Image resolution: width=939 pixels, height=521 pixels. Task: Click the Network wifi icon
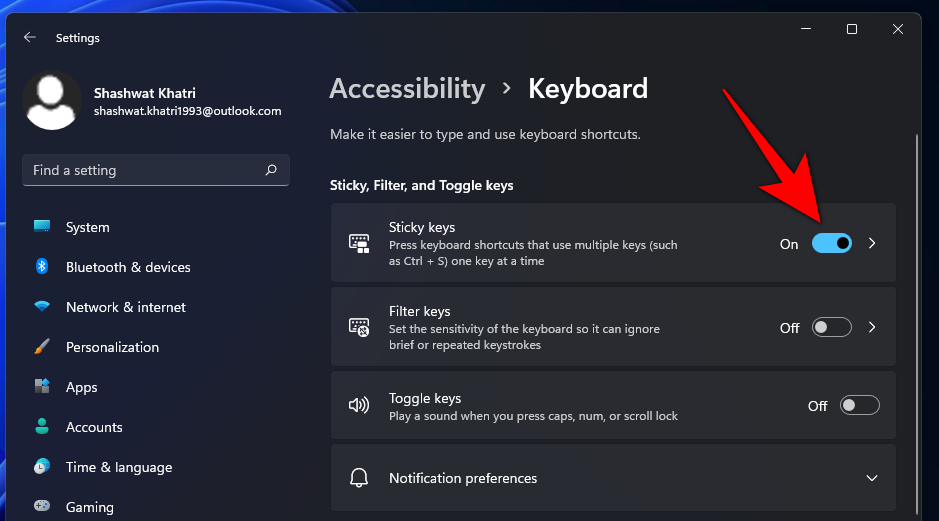[x=42, y=307]
